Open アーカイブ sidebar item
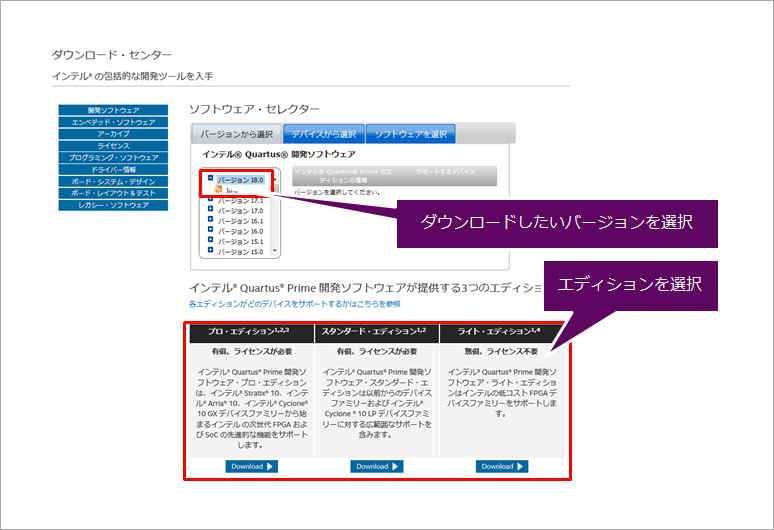Screen dimensions: 774x530 coord(113,134)
